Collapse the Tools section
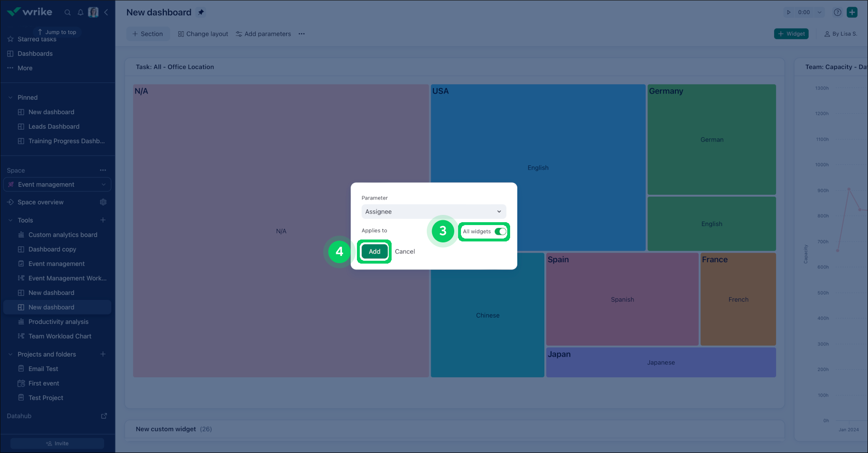868x453 pixels. tap(11, 220)
